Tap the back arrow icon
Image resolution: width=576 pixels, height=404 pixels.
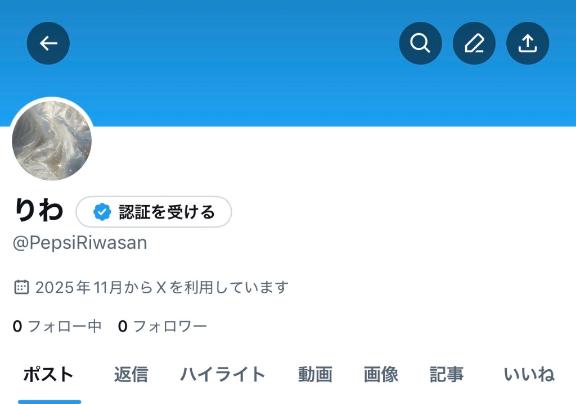point(48,43)
